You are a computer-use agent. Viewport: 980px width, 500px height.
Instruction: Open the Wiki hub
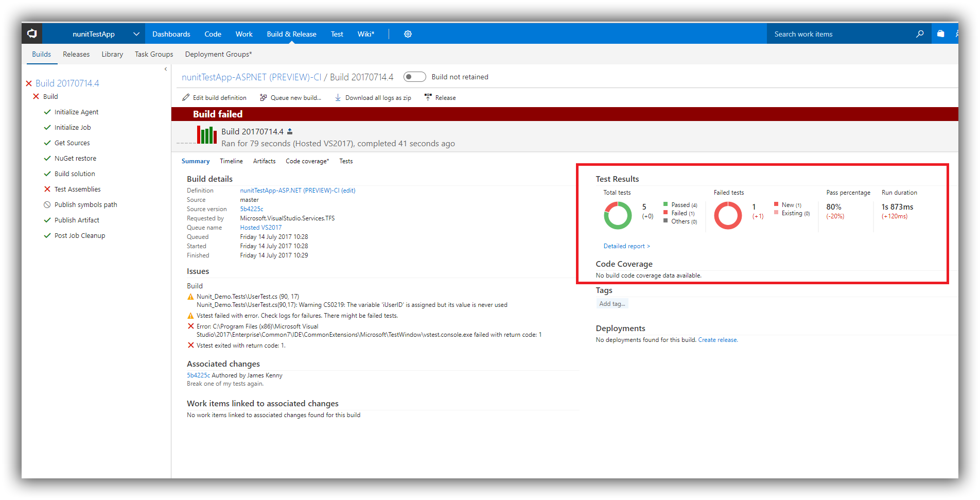click(x=366, y=34)
